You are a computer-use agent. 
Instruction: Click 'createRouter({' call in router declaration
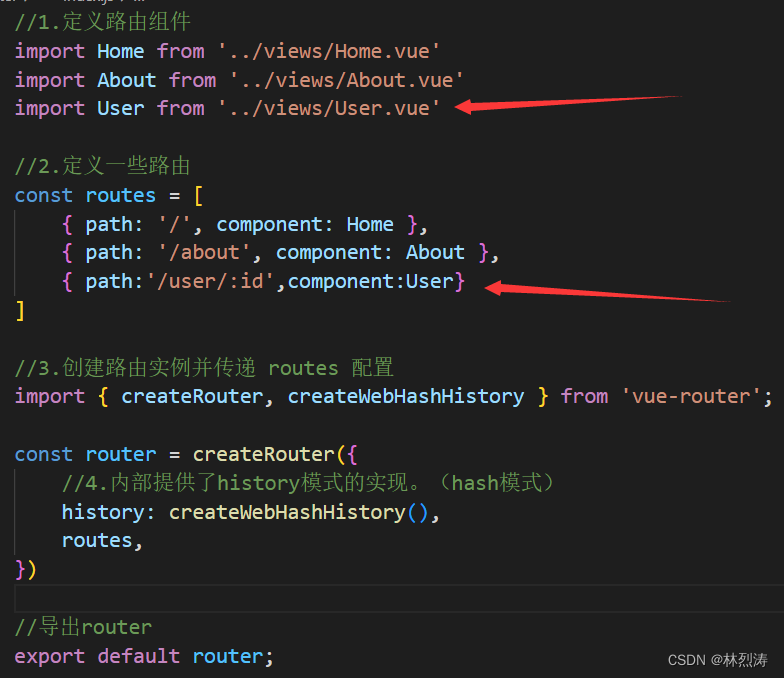click(275, 454)
